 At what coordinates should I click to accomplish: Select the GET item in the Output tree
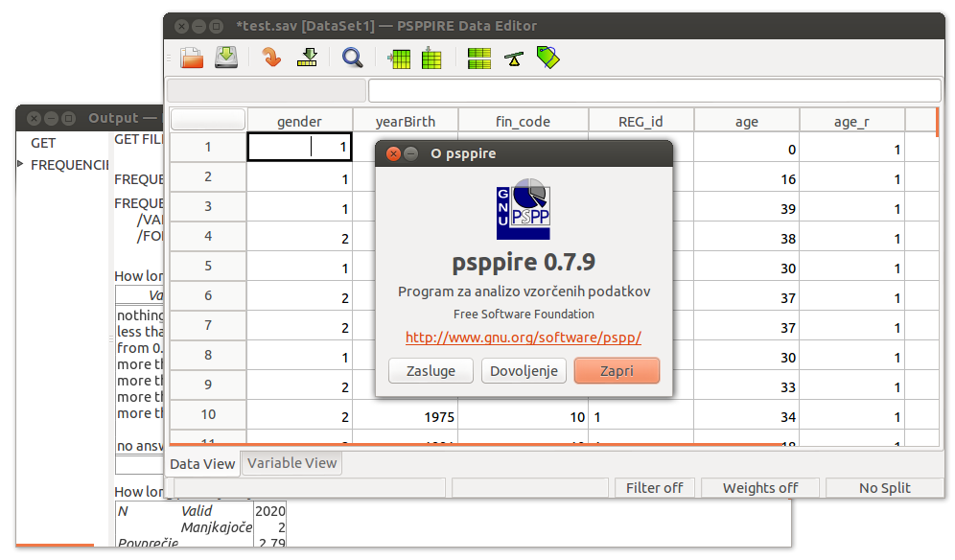tap(43, 143)
